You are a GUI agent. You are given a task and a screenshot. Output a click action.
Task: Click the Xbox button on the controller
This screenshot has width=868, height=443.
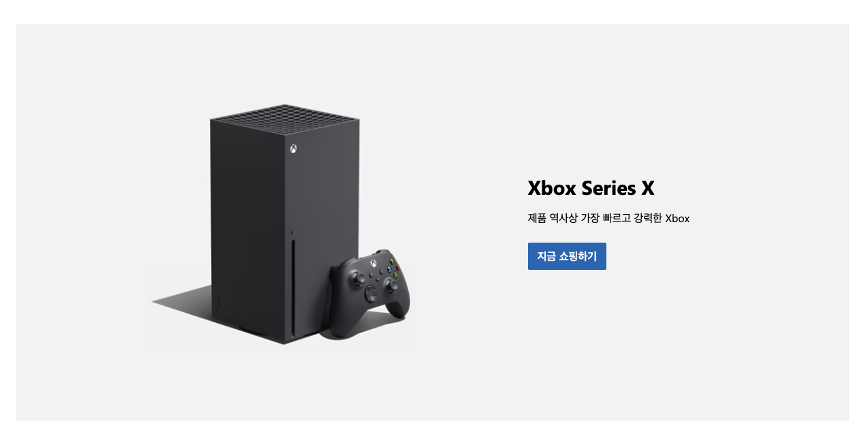coord(373,263)
